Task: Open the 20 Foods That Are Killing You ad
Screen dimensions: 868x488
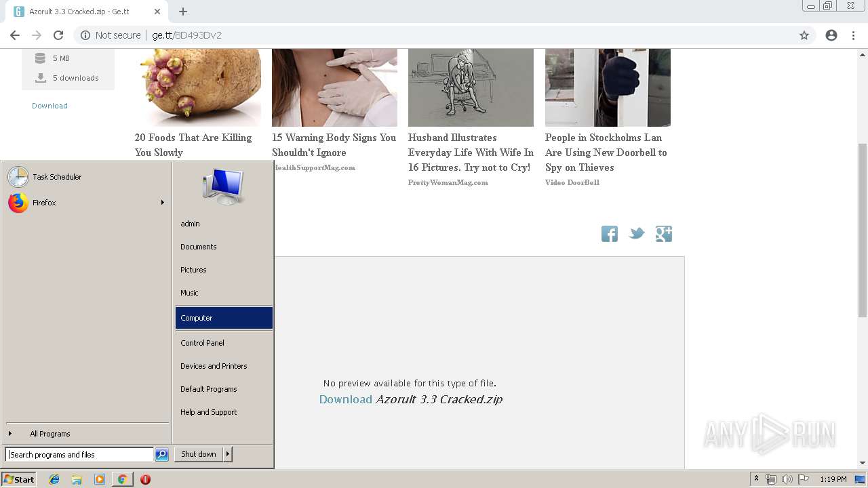Action: click(193, 145)
